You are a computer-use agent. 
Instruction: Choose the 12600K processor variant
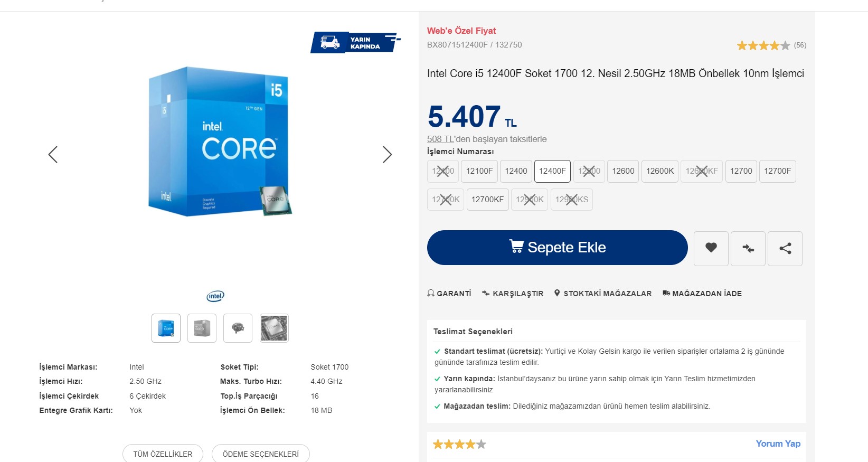click(x=659, y=171)
